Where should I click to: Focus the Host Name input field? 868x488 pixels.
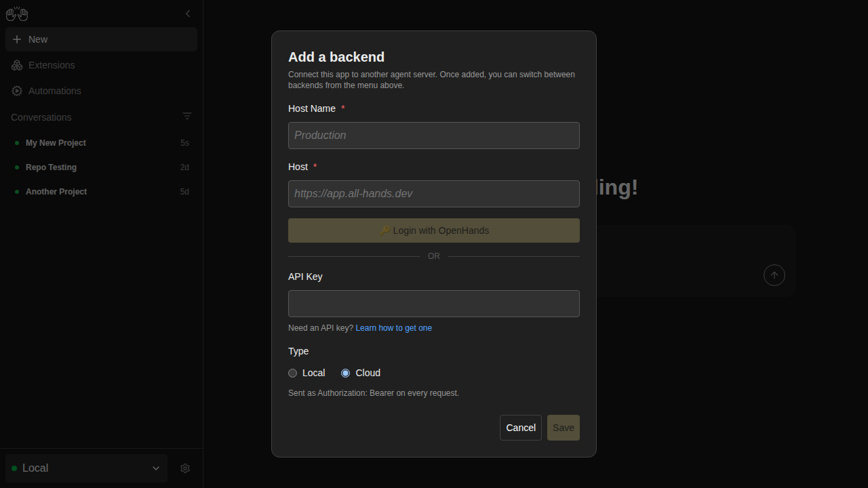[434, 136]
